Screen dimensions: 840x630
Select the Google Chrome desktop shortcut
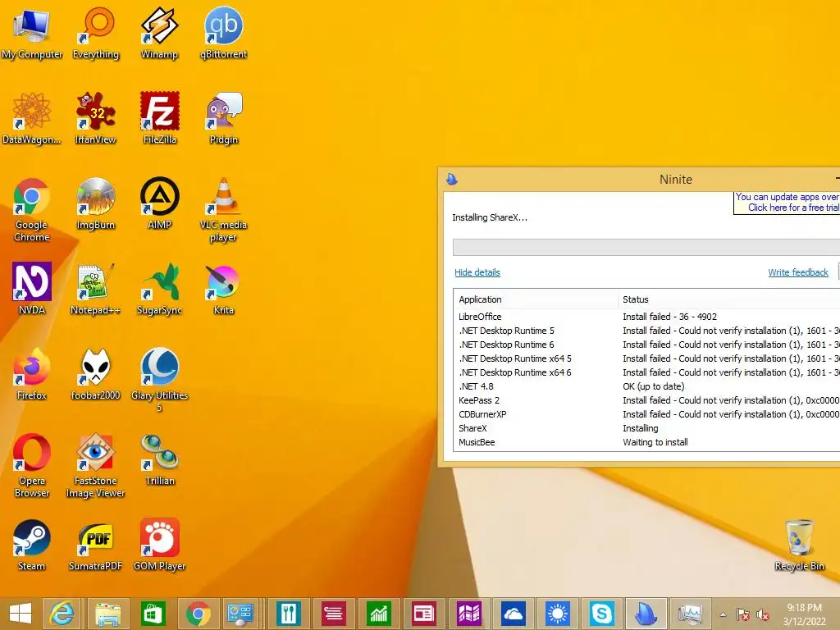(x=32, y=210)
